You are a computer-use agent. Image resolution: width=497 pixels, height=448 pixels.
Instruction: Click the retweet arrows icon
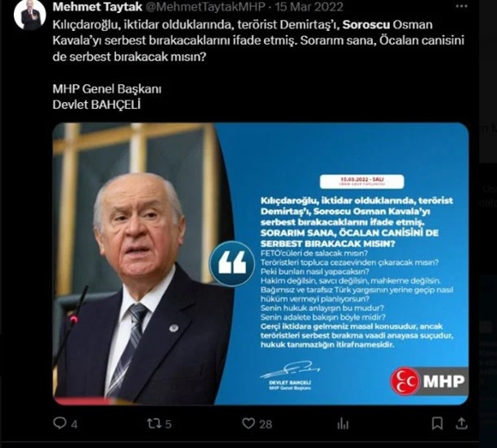[x=154, y=423]
